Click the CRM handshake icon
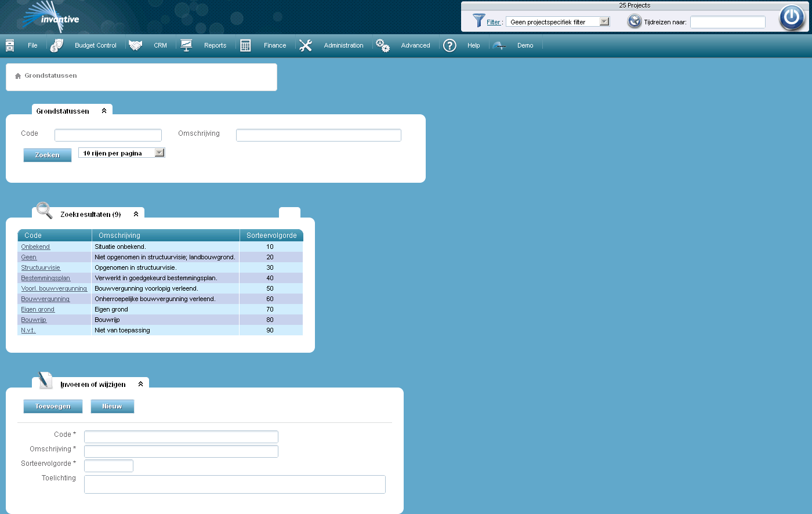Screen dimensions: 812x514 tap(135, 45)
